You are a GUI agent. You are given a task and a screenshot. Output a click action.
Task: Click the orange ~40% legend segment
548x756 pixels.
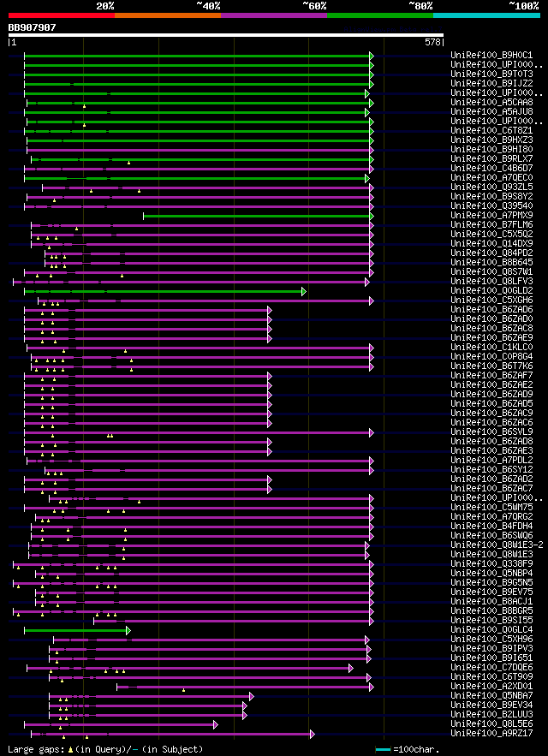click(168, 15)
